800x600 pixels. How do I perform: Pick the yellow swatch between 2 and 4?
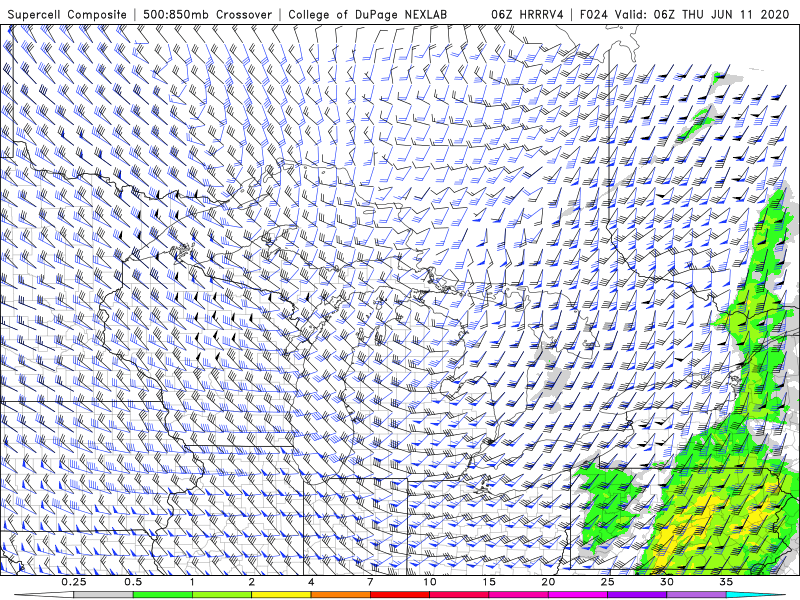281,595
